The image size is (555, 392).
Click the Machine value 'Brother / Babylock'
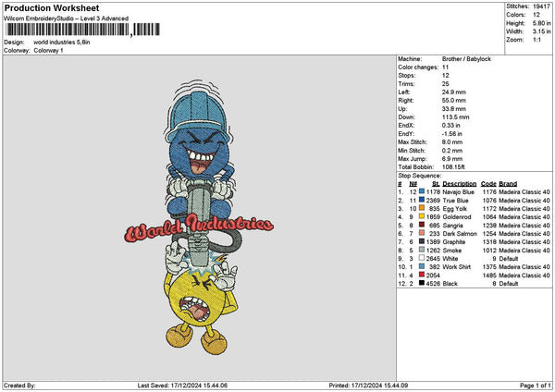point(466,59)
